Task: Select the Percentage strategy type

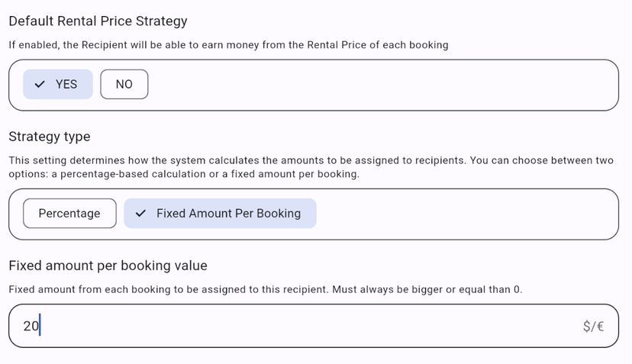Action: tap(69, 214)
